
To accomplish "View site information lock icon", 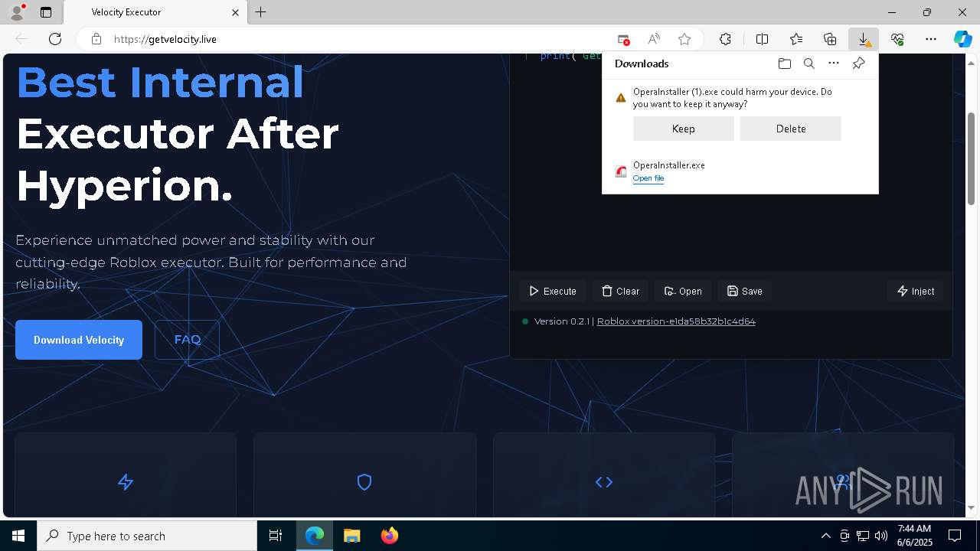I will [x=96, y=39].
